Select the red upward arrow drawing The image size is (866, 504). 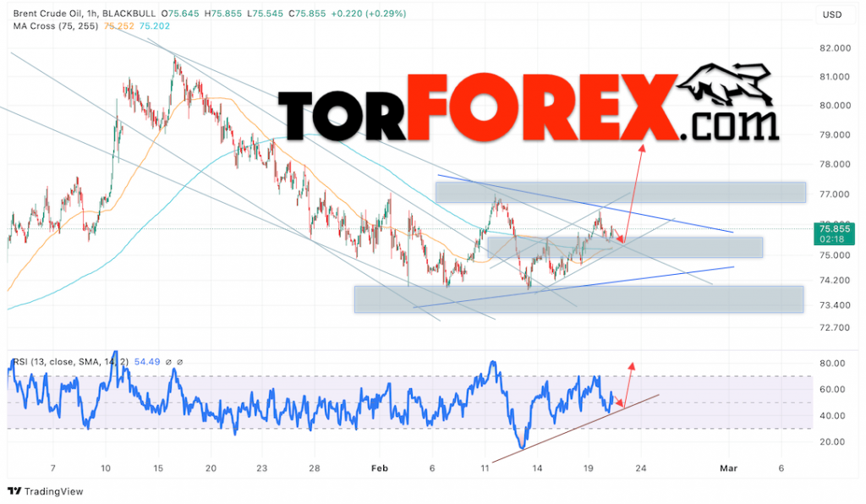(634, 194)
